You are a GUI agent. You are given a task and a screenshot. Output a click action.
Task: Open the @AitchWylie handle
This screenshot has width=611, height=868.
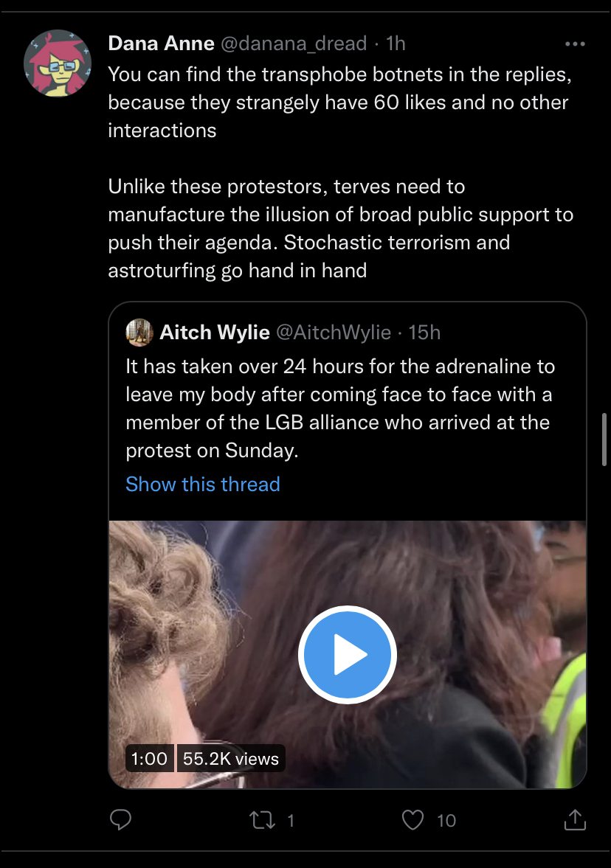pyautogui.click(x=334, y=332)
